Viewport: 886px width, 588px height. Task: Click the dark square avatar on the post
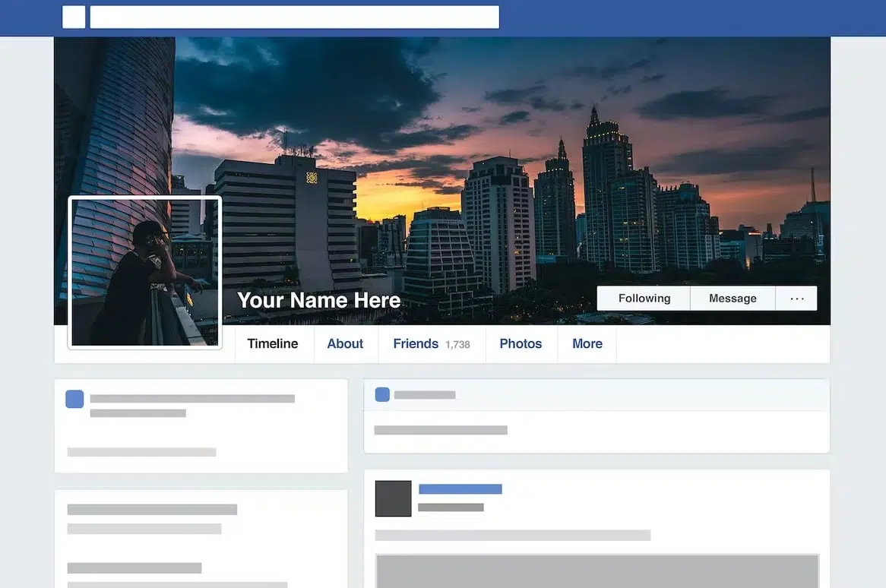pos(393,498)
